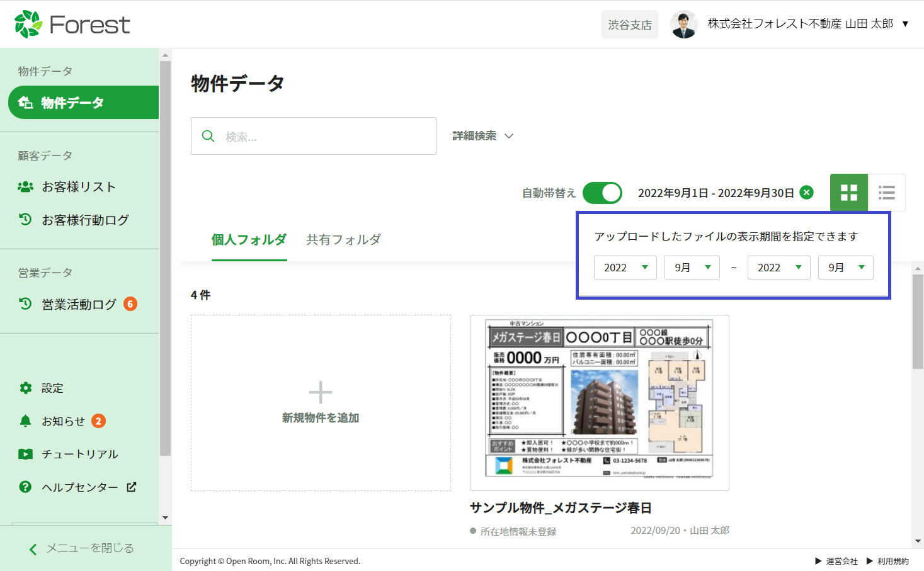Clear the date range filter
The width and height of the screenshot is (924, 571).
(806, 193)
